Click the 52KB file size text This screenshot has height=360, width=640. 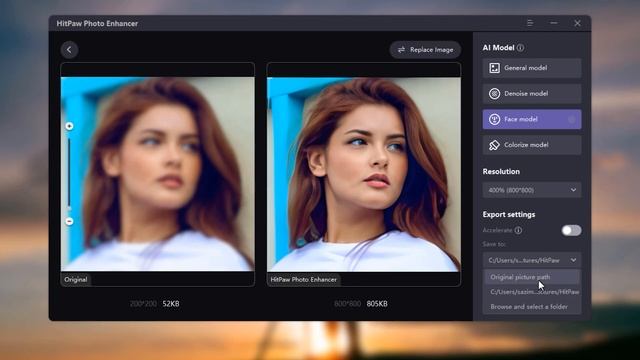171,304
